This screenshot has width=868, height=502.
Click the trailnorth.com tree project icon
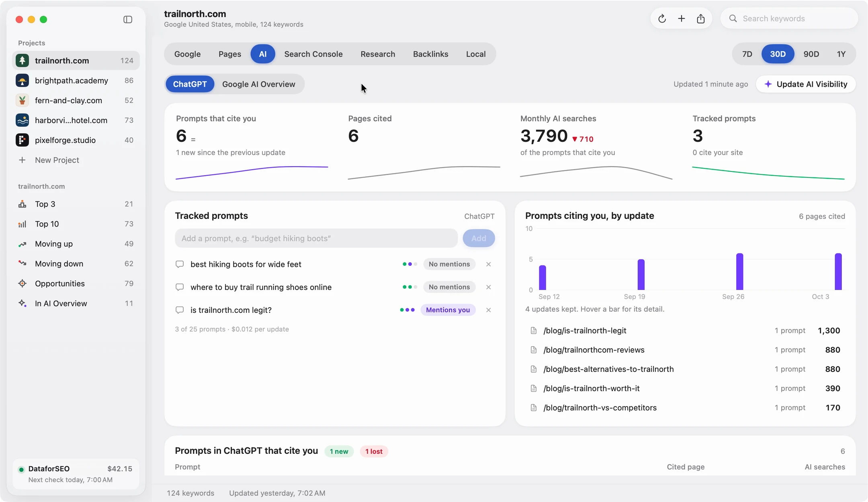click(x=22, y=61)
